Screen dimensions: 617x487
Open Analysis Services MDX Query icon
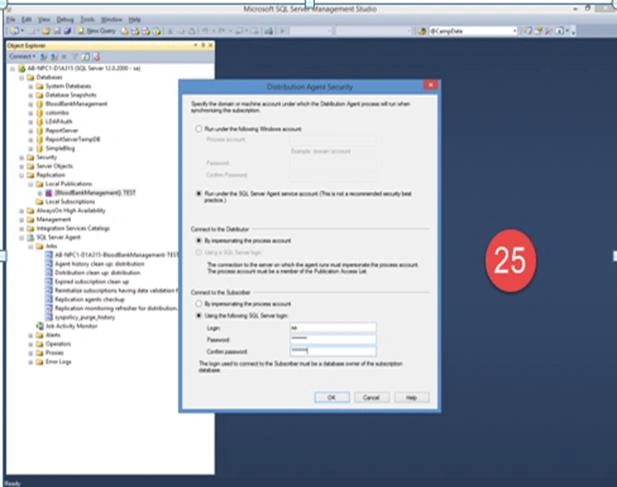(x=136, y=31)
